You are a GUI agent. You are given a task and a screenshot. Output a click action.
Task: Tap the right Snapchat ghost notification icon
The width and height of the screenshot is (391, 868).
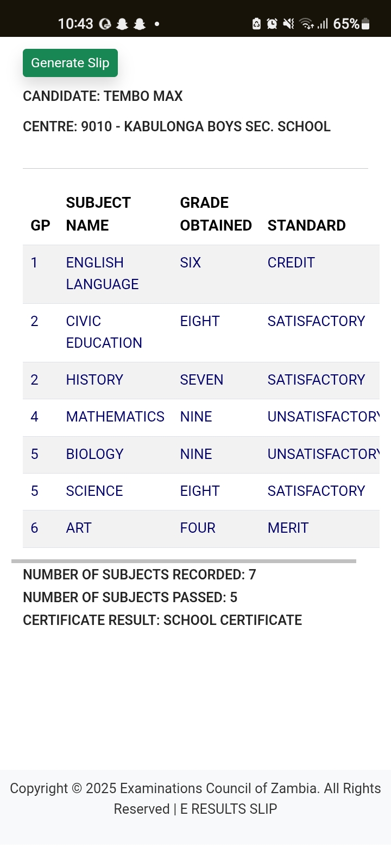tap(140, 24)
